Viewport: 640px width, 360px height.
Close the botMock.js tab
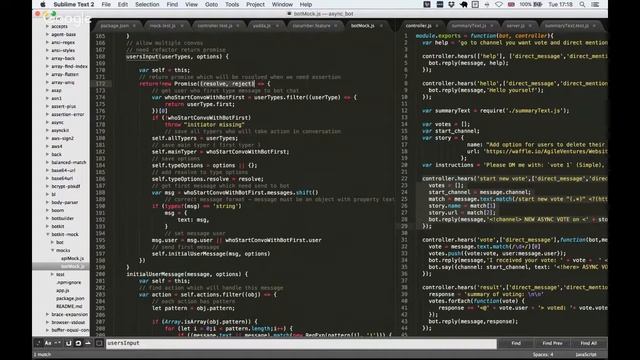[381, 26]
